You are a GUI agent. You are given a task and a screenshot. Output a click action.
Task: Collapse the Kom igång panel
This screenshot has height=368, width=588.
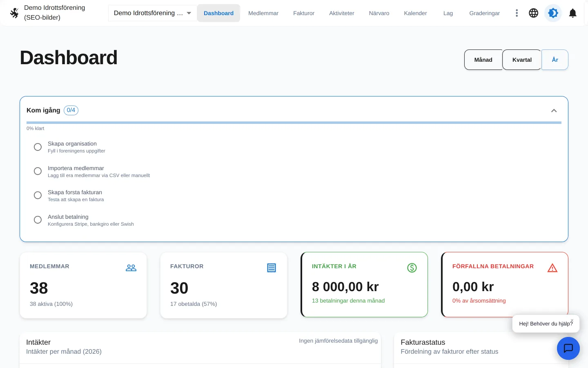click(554, 111)
